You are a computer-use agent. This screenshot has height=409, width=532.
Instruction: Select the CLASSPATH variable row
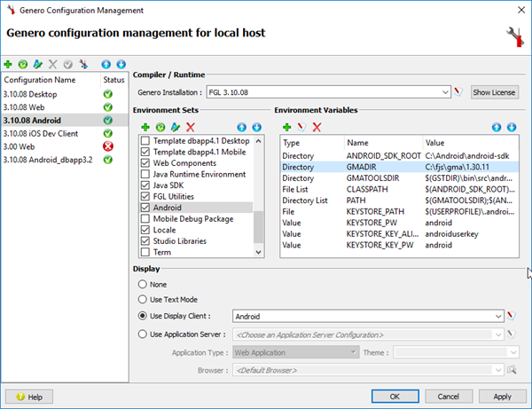click(x=399, y=189)
